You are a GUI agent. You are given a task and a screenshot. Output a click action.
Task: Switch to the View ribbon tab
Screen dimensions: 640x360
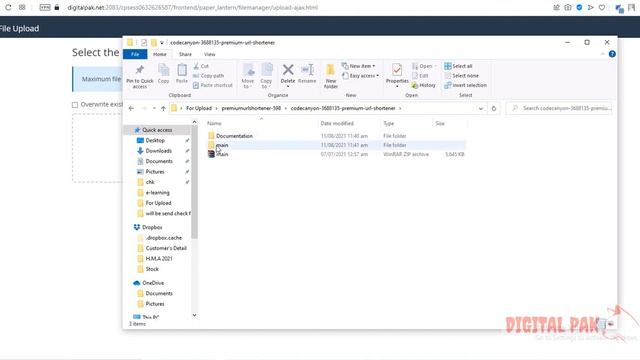pos(210,54)
